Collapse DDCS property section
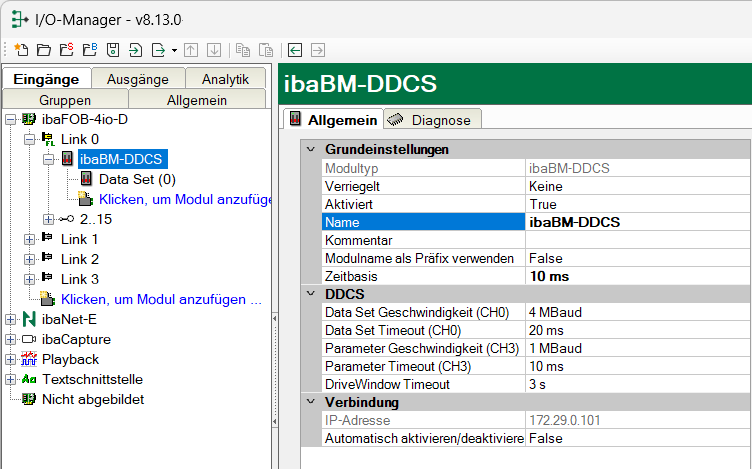 311,293
